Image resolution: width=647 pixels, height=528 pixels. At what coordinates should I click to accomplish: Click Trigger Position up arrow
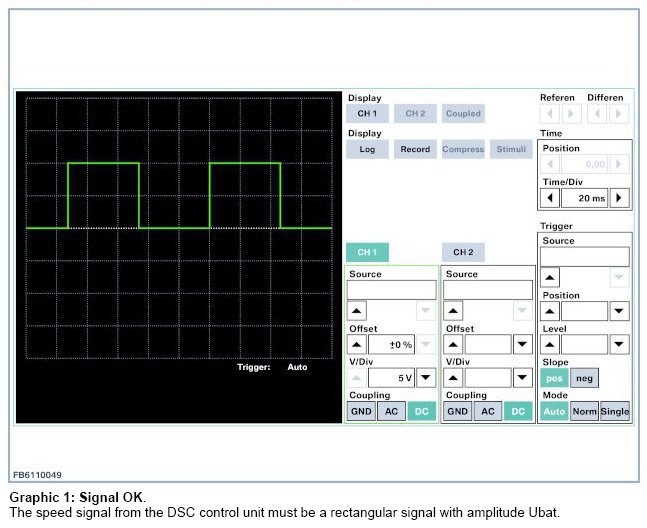550,312
